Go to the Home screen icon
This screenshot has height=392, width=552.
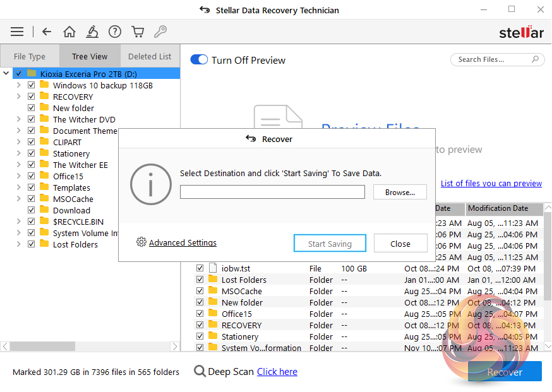pyautogui.click(x=69, y=32)
